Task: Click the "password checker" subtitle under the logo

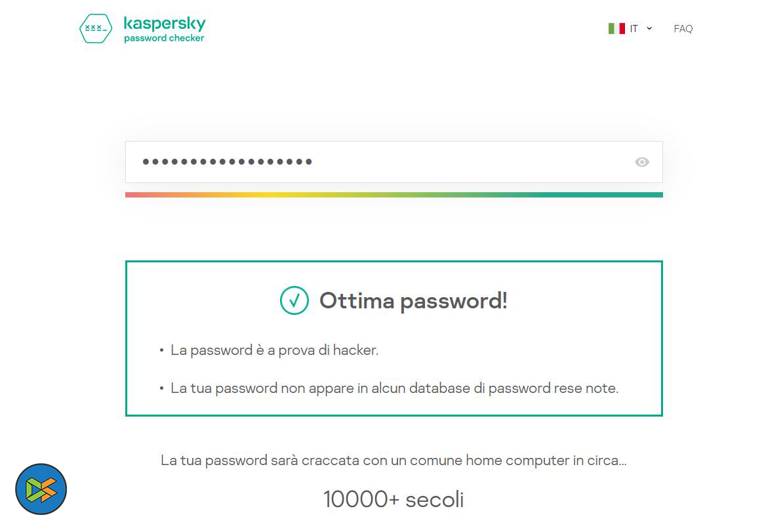Action: [164, 39]
